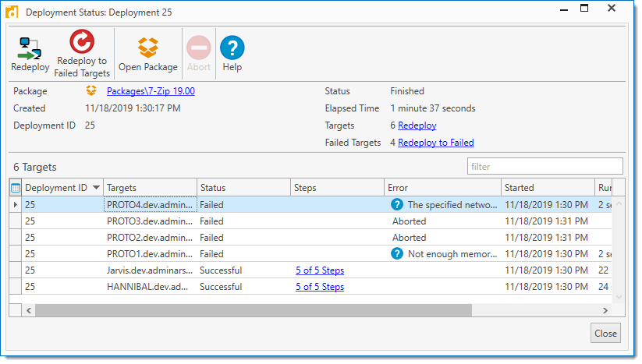642x364 pixels.
Task: Open 5 of 5 Steps for Jarvis
Action: [319, 270]
